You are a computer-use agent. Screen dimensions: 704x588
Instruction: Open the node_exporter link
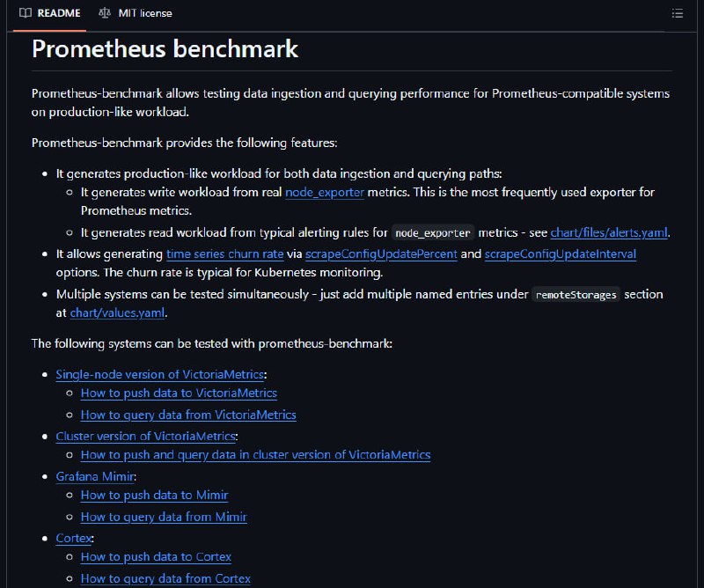tap(325, 192)
